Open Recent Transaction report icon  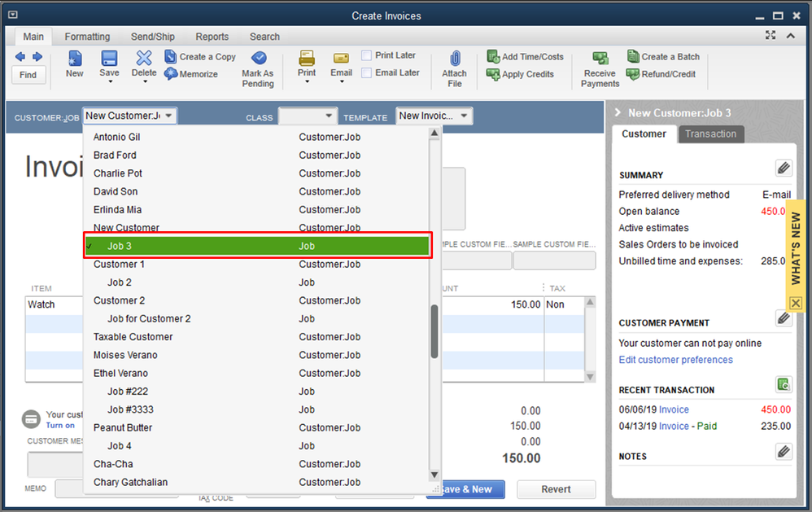784,384
